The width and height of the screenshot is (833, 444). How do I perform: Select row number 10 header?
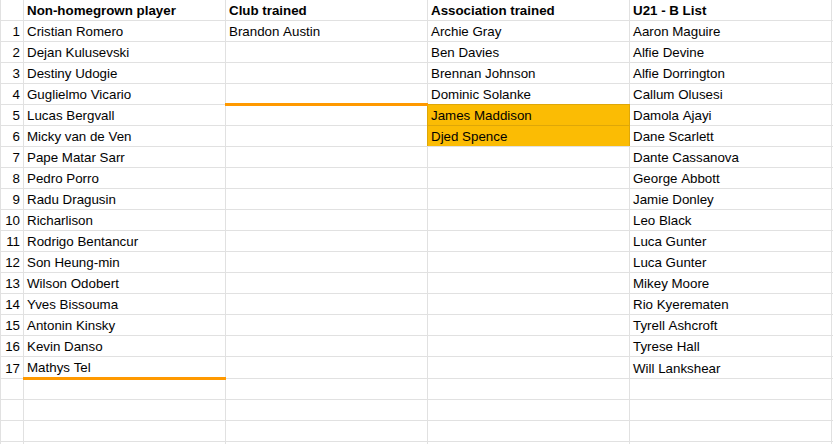[12, 221]
